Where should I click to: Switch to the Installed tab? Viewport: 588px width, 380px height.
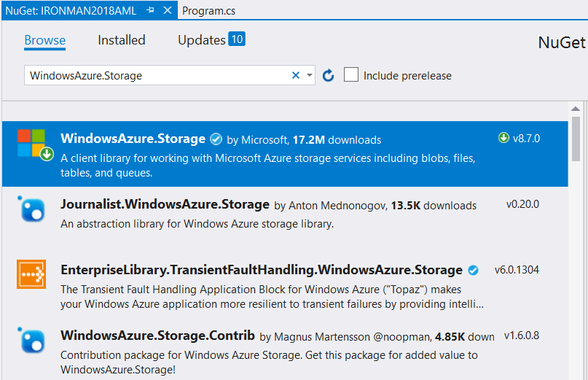pos(122,40)
